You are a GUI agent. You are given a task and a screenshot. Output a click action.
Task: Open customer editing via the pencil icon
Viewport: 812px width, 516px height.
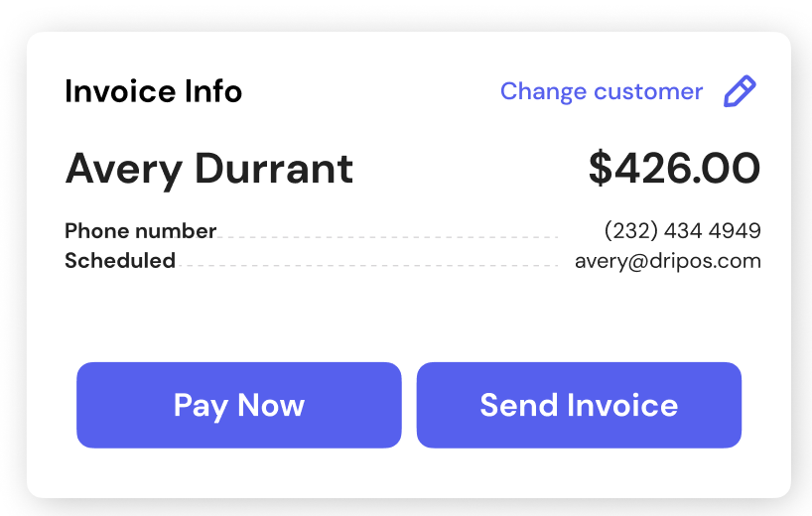740,91
